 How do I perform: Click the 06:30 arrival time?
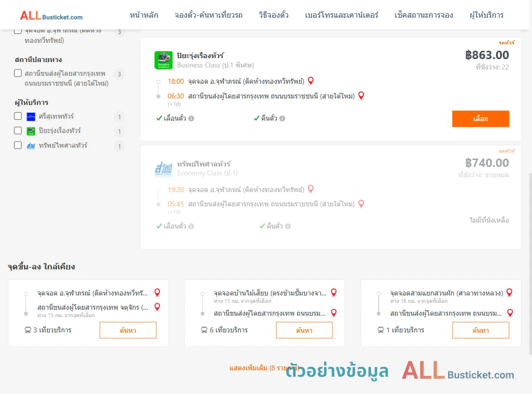(x=176, y=96)
